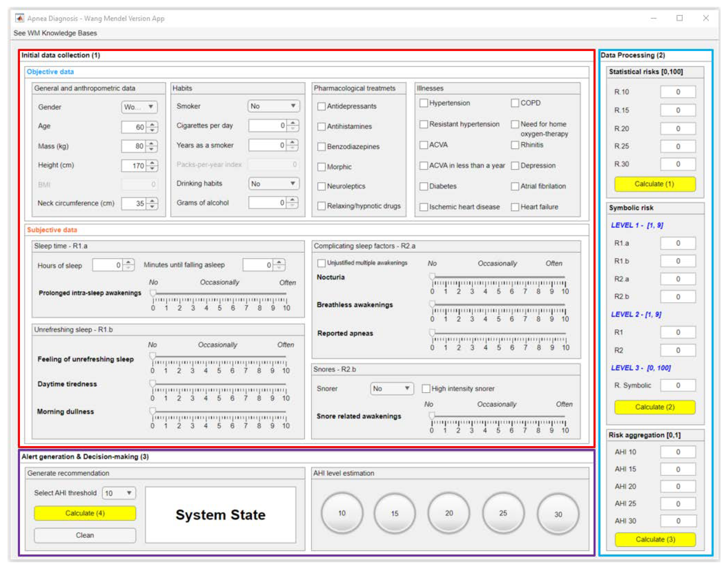Click the MATLAB app icon in title bar
The height and width of the screenshot is (569, 728).
[x=20, y=18]
